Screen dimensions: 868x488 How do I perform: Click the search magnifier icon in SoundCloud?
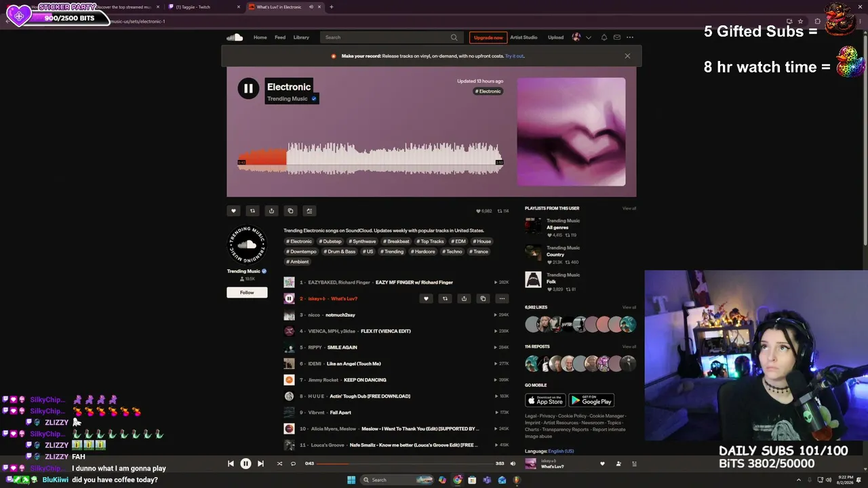coord(454,37)
